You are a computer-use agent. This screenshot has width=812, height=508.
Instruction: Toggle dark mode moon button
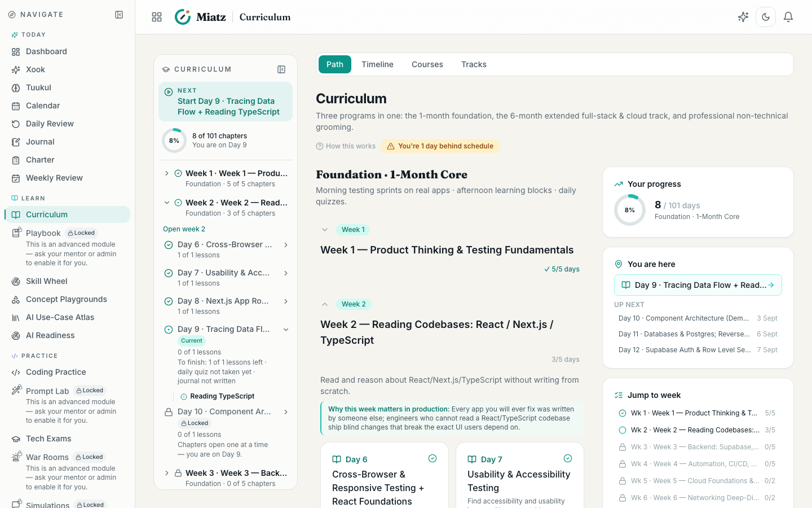click(766, 17)
